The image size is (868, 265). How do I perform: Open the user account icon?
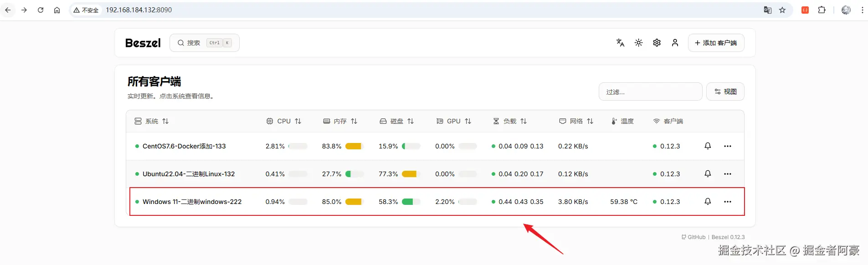pyautogui.click(x=675, y=43)
